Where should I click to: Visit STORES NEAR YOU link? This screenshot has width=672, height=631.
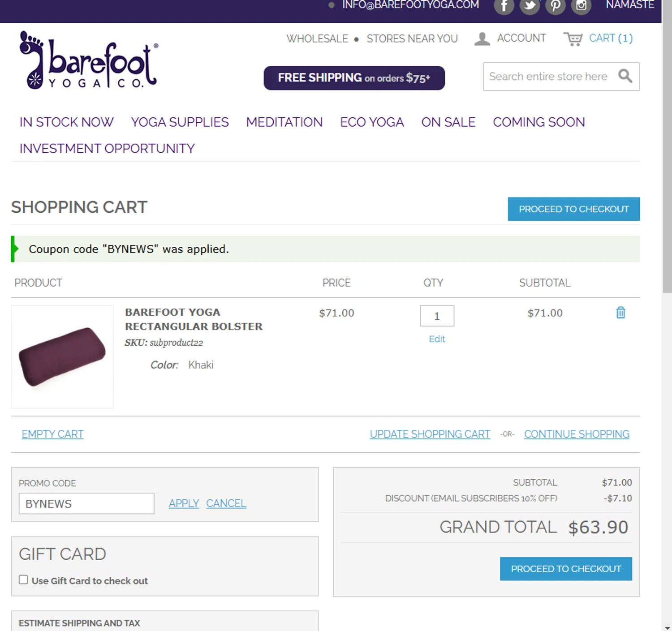412,39
